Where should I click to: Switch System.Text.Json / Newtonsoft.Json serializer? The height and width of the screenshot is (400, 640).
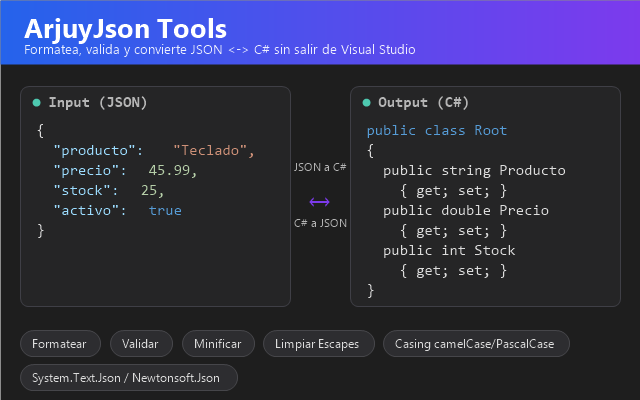pos(129,378)
